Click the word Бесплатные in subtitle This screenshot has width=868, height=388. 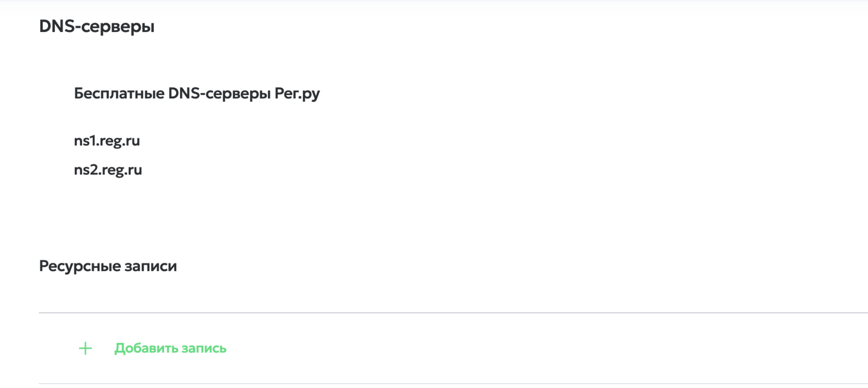[119, 93]
